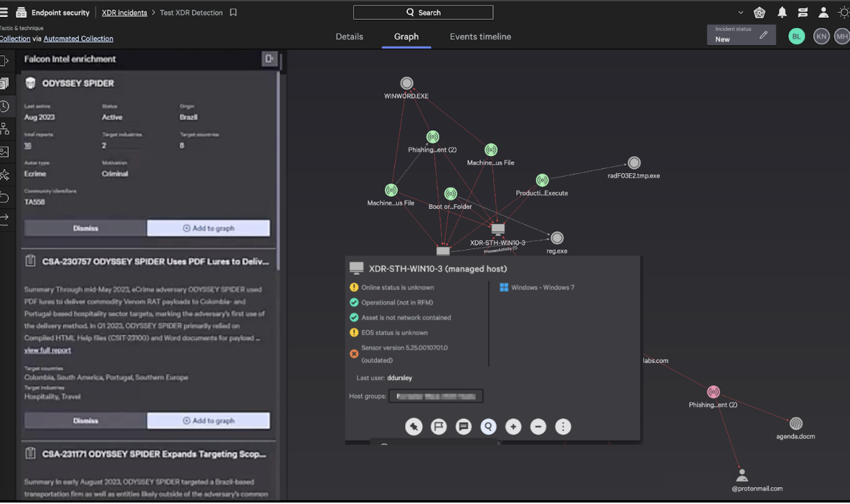Switch to the Details tab
Viewport: 850px width, 504px height.
[x=349, y=37]
